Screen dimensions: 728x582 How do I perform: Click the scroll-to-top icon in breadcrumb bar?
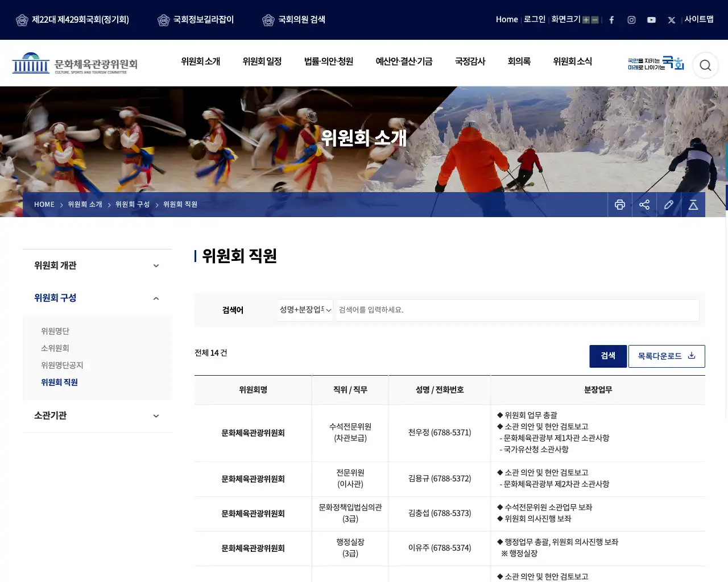(x=693, y=205)
